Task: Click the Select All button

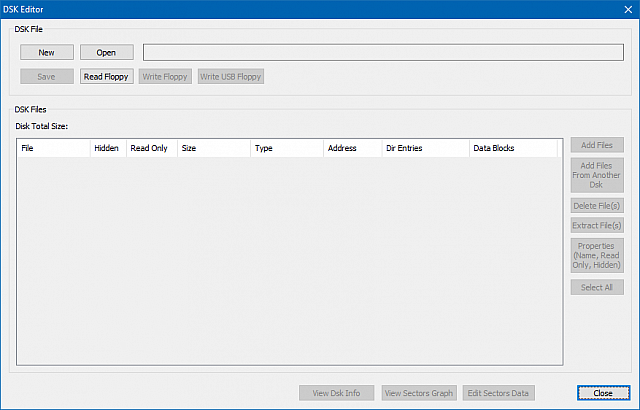Action: pos(597,287)
